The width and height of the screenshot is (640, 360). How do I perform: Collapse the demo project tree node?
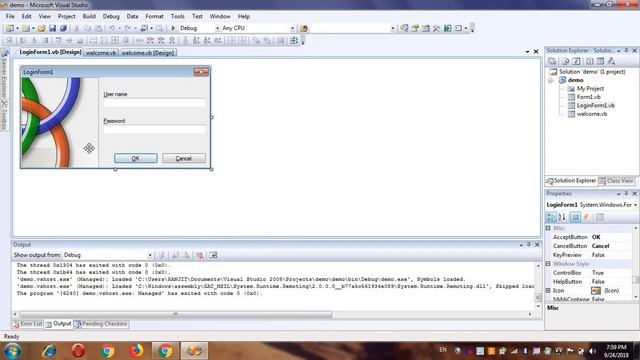coord(551,80)
